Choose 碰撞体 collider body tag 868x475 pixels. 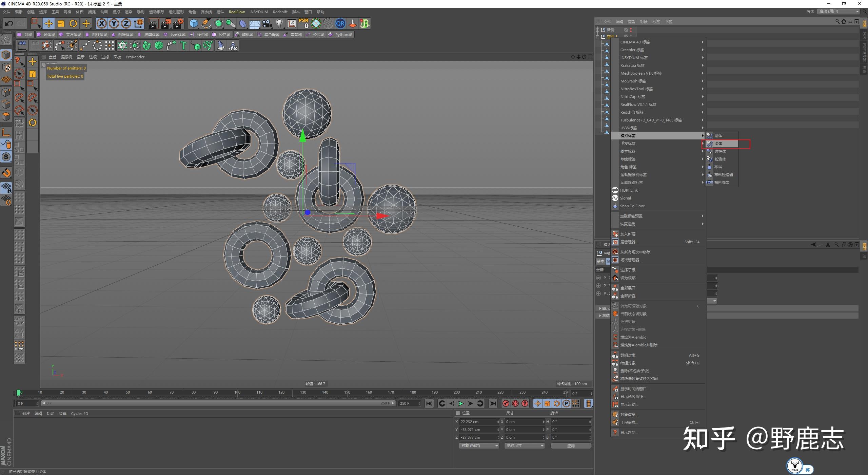tap(722, 151)
